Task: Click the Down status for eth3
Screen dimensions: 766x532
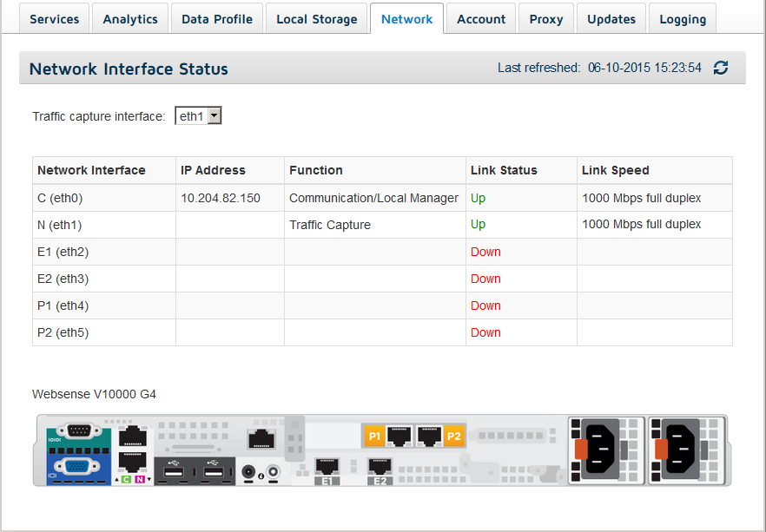Action: (x=485, y=279)
